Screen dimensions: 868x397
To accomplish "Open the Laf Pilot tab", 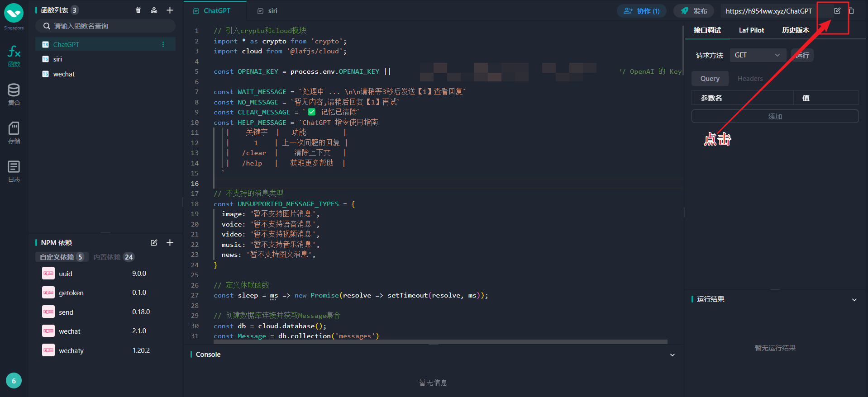I will click(x=751, y=30).
